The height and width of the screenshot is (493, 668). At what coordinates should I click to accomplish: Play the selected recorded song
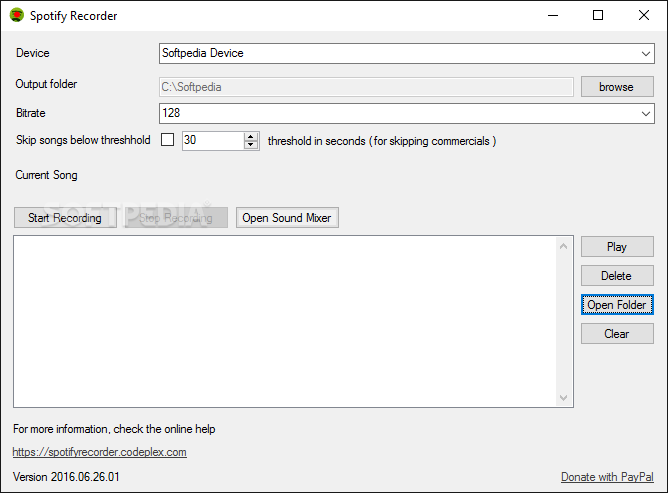617,247
